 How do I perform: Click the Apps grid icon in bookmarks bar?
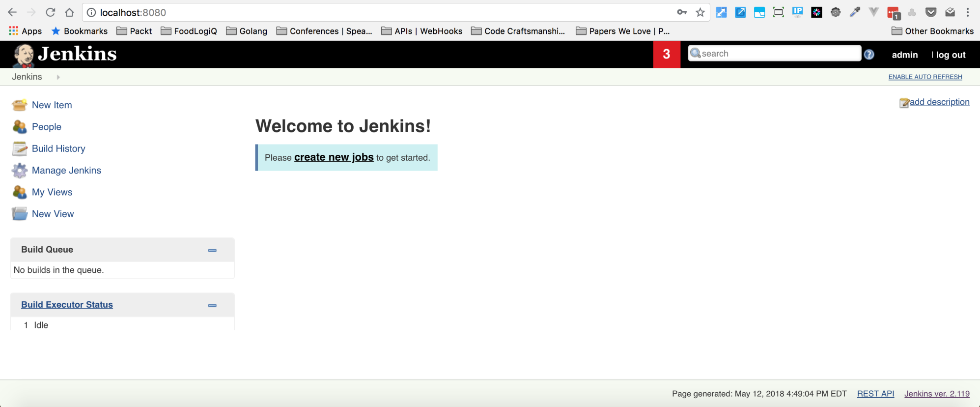(x=13, y=31)
